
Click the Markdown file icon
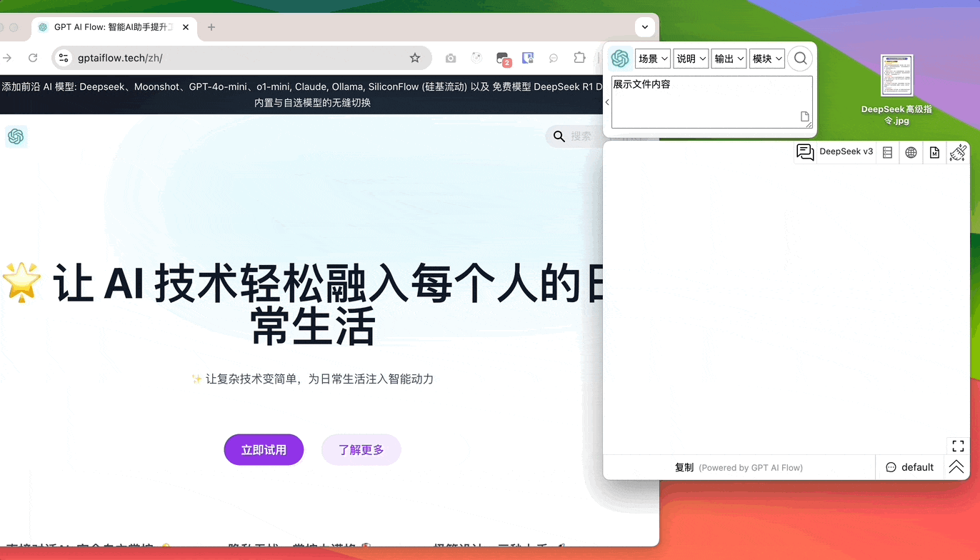(x=934, y=152)
